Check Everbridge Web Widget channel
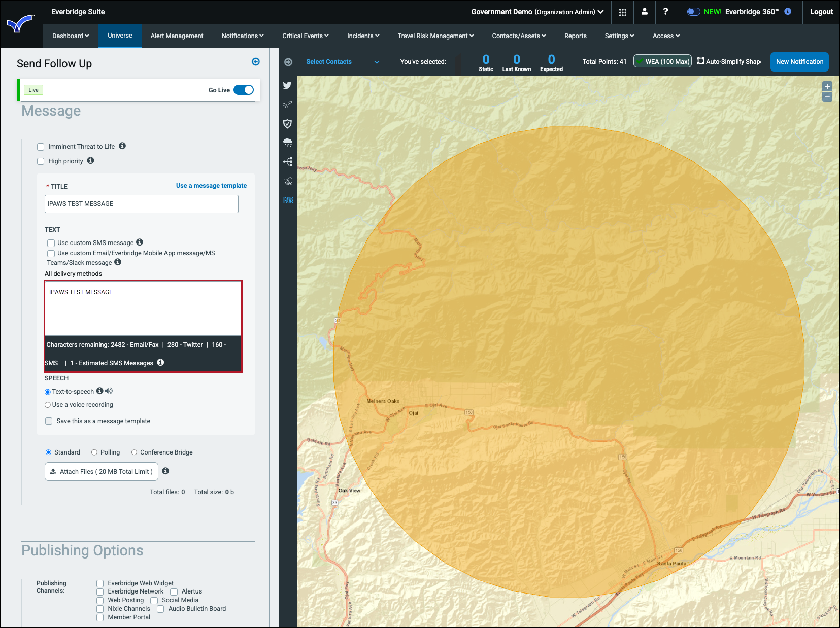 (100, 584)
